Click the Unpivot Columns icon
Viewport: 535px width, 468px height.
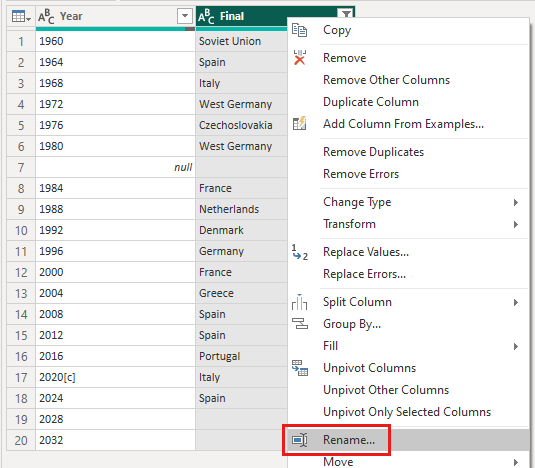300,368
